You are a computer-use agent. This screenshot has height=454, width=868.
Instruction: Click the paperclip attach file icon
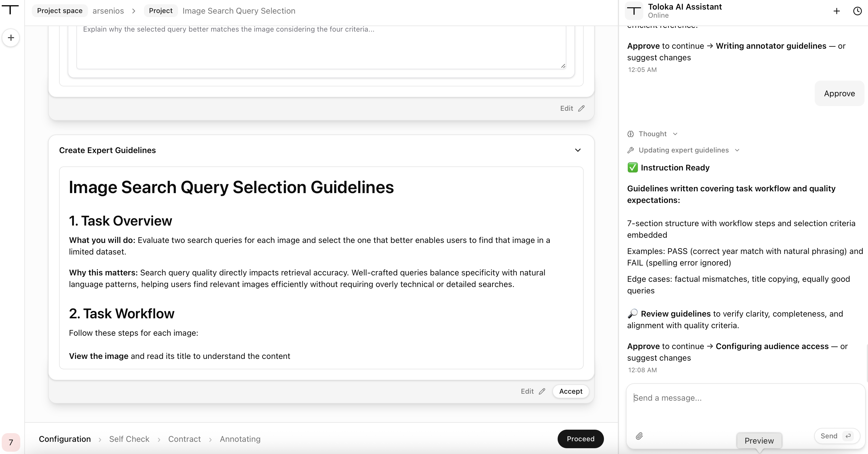click(x=639, y=436)
